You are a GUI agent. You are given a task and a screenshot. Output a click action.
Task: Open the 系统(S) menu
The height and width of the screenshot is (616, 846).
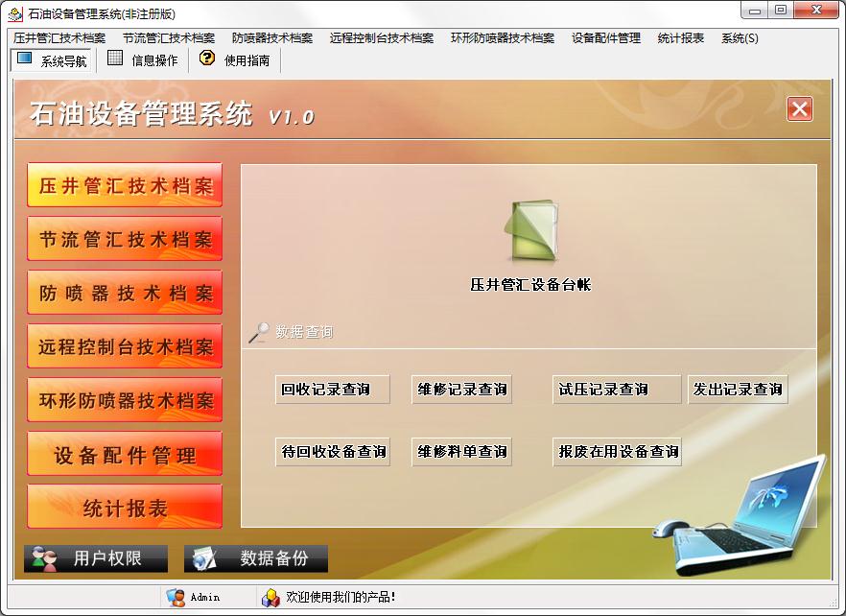click(740, 38)
